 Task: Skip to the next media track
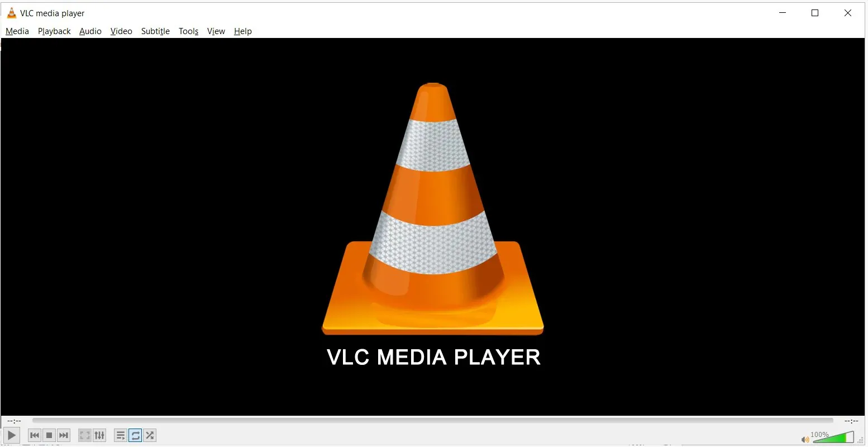(x=64, y=435)
